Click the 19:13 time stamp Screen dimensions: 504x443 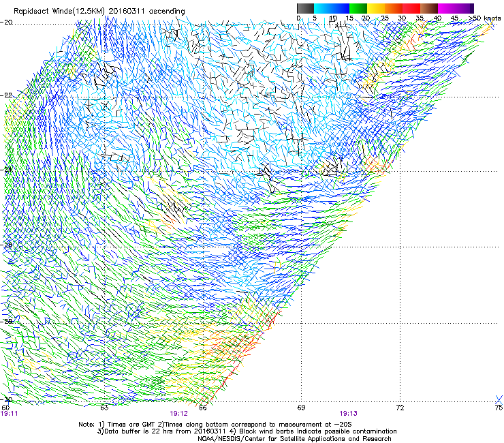coord(349,414)
